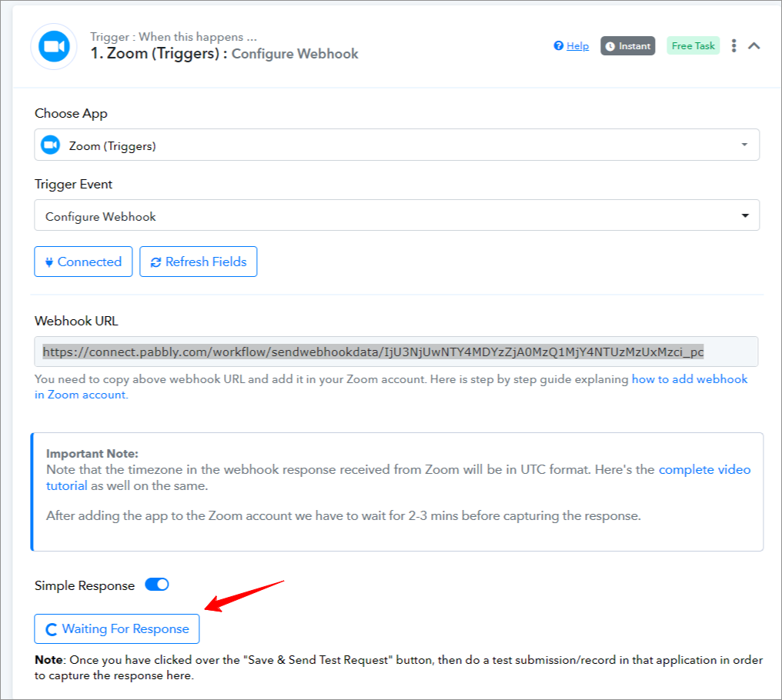Click the 'Trigger : When this happens ...' heading
This screenshot has height=700, width=782.
point(173,37)
